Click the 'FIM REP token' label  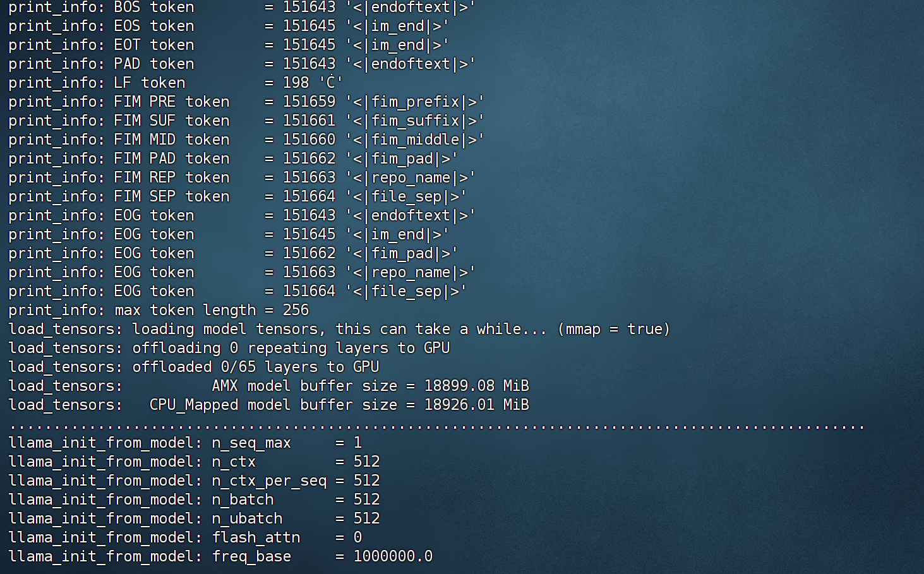(172, 177)
